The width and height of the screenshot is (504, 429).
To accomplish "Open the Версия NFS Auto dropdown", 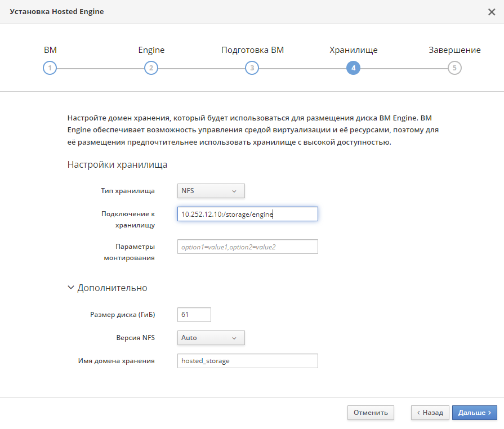I will [211, 338].
